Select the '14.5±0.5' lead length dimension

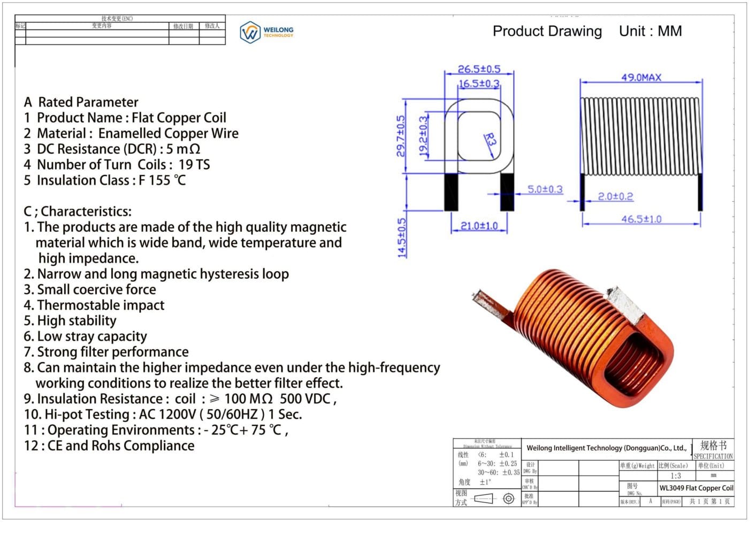point(401,238)
